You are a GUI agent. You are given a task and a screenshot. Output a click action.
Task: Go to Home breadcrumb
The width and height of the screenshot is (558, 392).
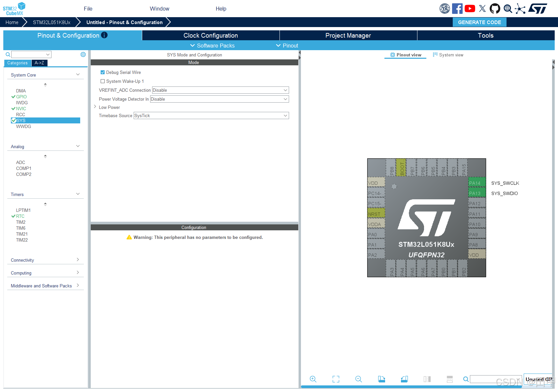12,22
